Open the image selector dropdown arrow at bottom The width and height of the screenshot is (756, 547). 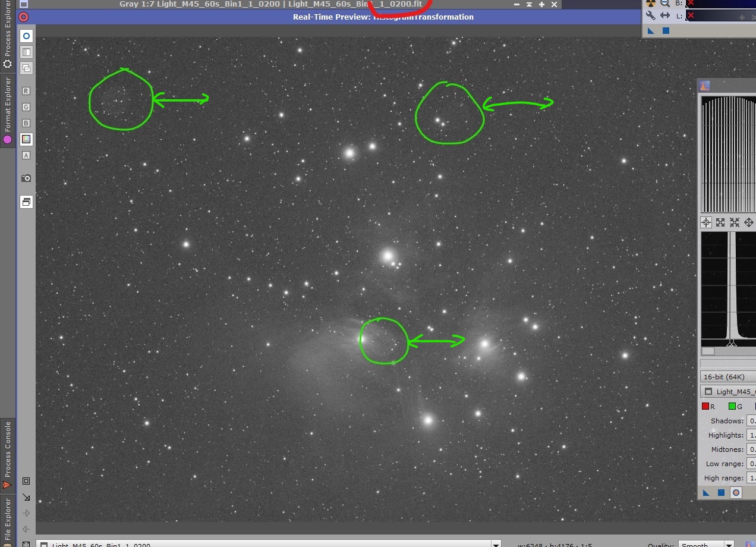pyautogui.click(x=496, y=544)
